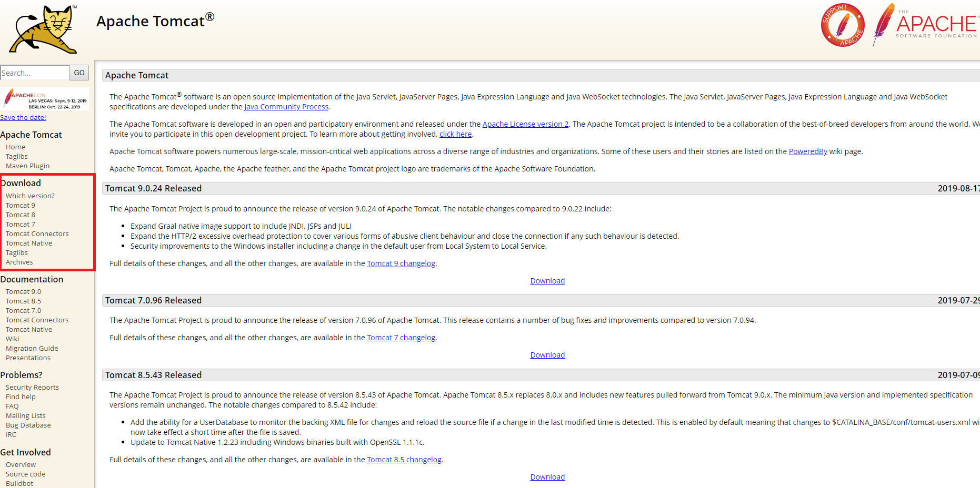Open Taglibs under Download section
Image resolution: width=980 pixels, height=488 pixels.
17,252
